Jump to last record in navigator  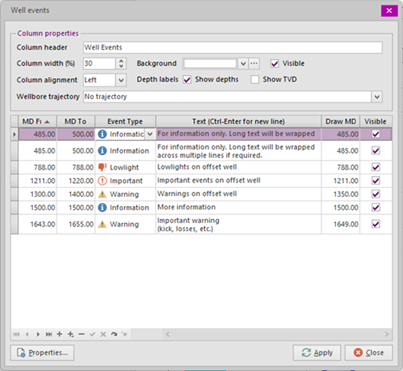[x=49, y=334]
